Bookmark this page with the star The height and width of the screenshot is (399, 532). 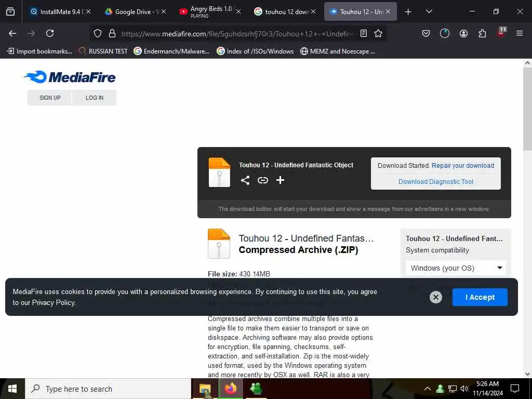(378, 33)
